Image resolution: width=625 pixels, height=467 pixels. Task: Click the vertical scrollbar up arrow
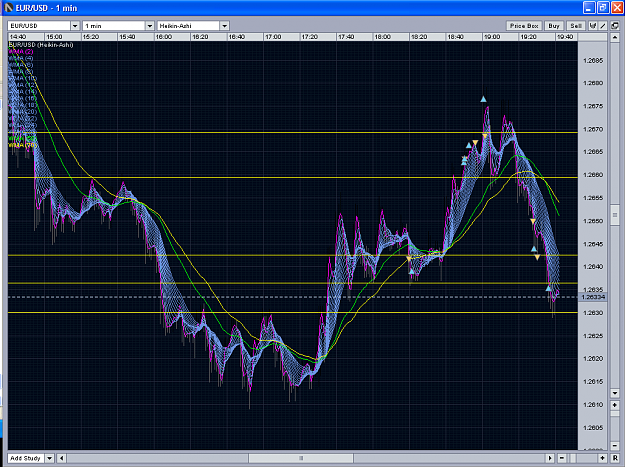[x=615, y=37]
